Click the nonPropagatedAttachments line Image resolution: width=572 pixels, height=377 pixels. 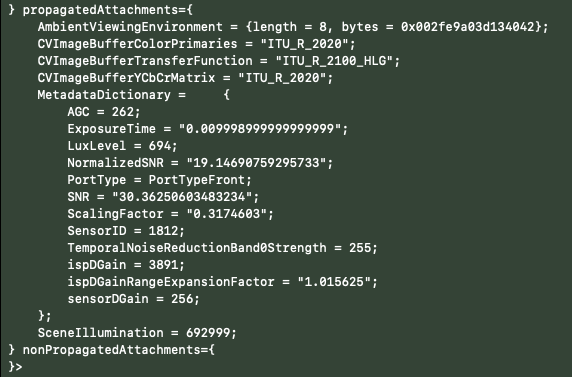[112, 350]
